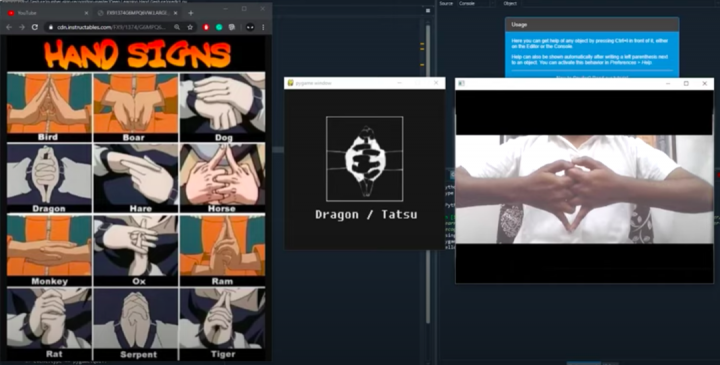Open the red browser extension icon
The height and width of the screenshot is (365, 720).
click(x=206, y=28)
